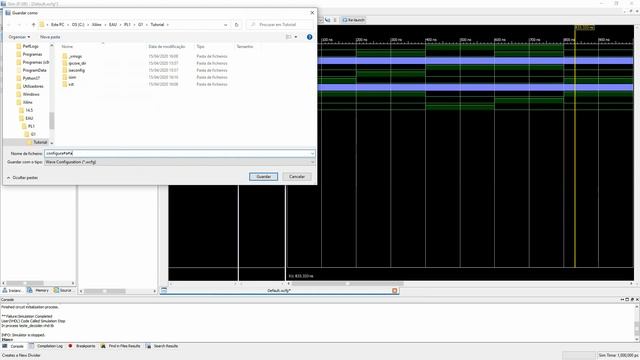Viewport: 640px width, 360px height.
Task: Click the OS (C:) breadcrumb in the address bar
Action: [x=78, y=25]
